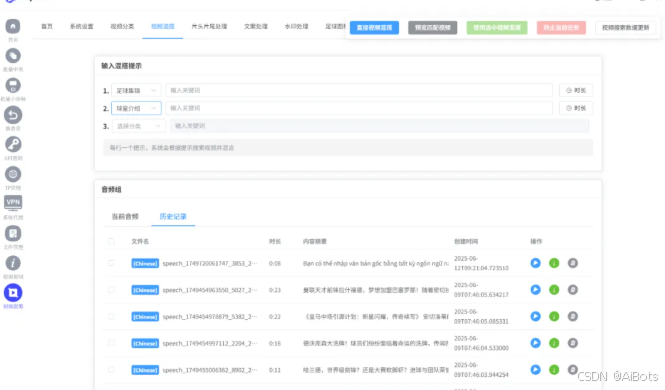
Task: Switch to the 水印处理 tab
Action: [296, 26]
